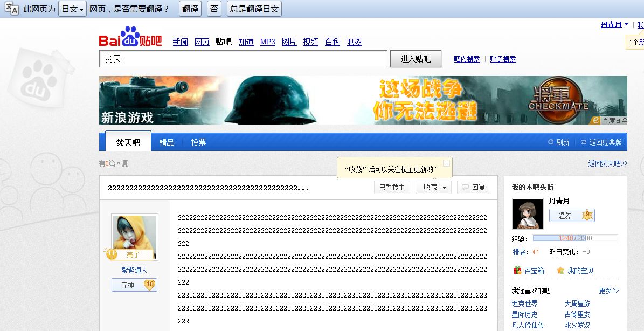This screenshot has width=644, height=331.
Task: Click the 进入贴吧 button
Action: [x=416, y=59]
